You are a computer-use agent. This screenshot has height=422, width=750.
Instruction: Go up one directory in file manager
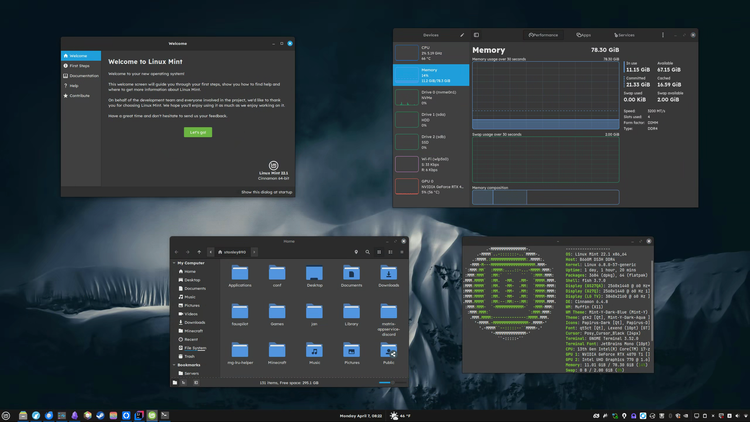199,252
